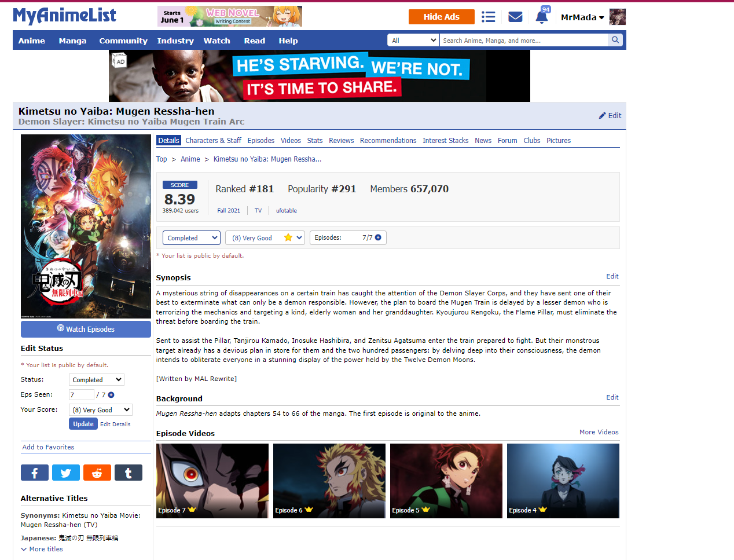Open the Episode 5 video thumbnail
734x560 pixels.
click(446, 481)
